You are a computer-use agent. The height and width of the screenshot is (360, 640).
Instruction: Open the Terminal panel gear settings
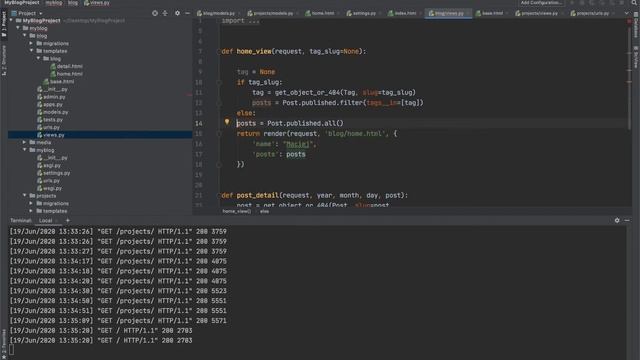pos(617,220)
